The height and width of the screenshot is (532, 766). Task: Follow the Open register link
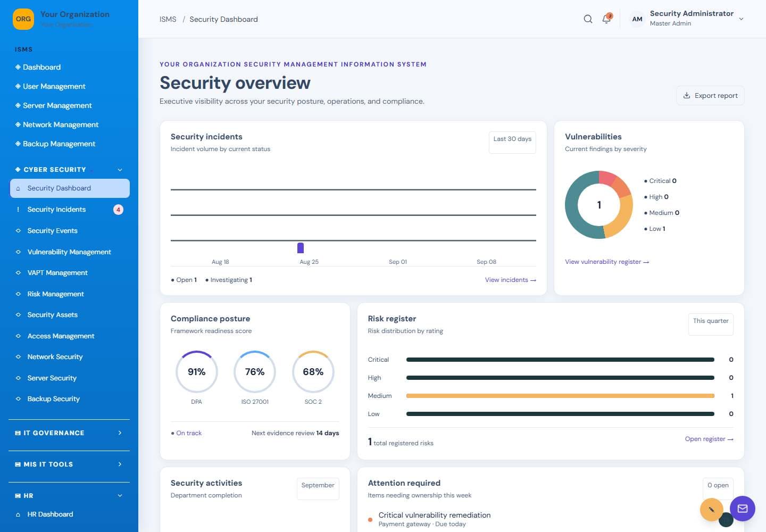coord(709,439)
